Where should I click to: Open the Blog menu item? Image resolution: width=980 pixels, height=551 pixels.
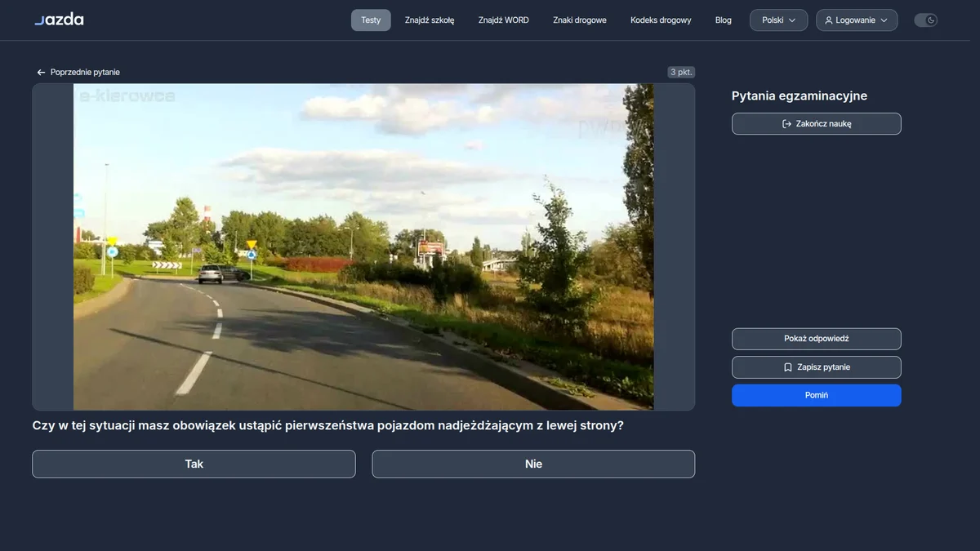pos(724,20)
